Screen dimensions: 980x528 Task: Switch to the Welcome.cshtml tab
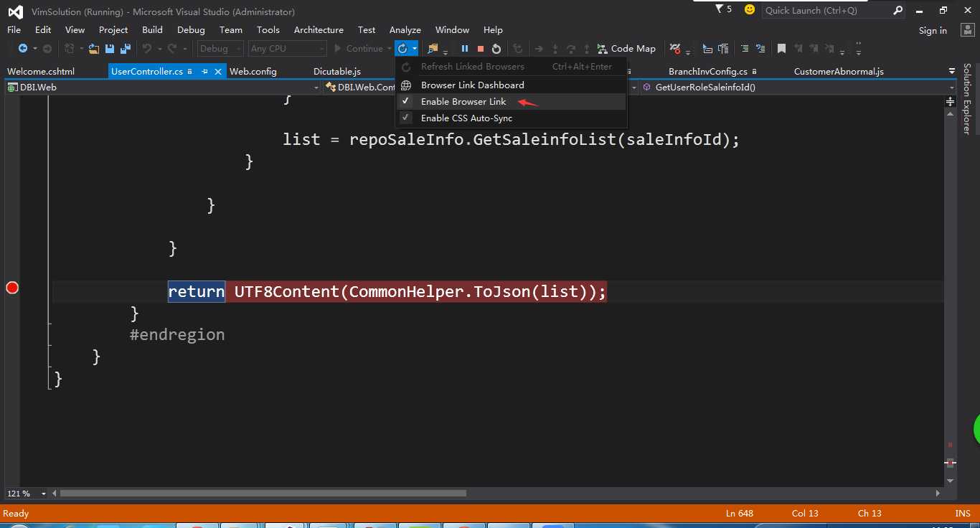pos(41,72)
